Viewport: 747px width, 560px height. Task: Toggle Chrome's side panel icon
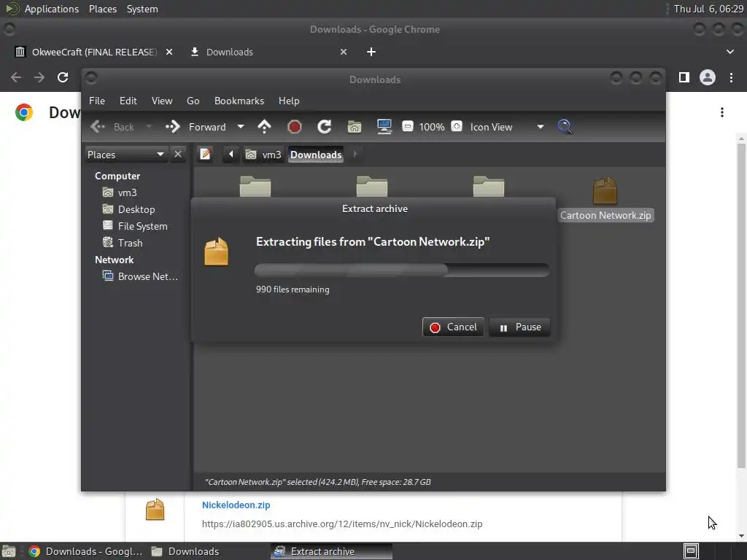tap(684, 77)
